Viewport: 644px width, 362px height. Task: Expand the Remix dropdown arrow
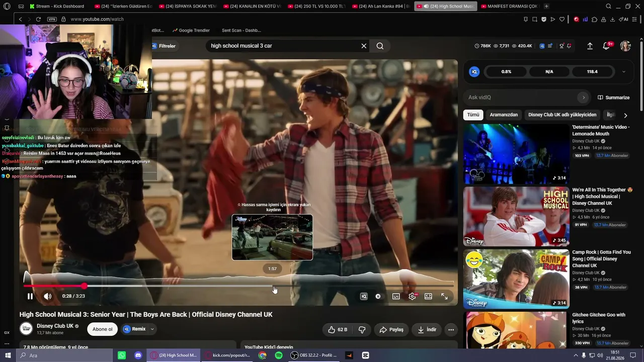[152, 329]
